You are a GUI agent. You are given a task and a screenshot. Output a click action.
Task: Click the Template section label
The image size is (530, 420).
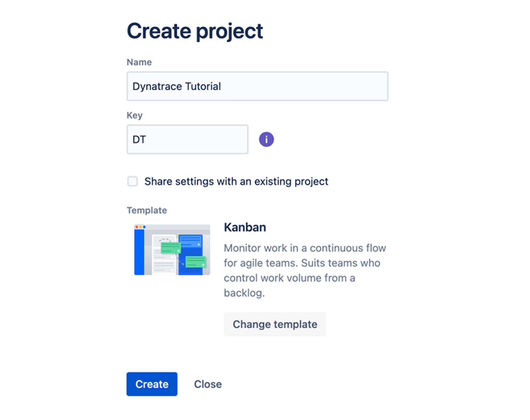tap(147, 210)
